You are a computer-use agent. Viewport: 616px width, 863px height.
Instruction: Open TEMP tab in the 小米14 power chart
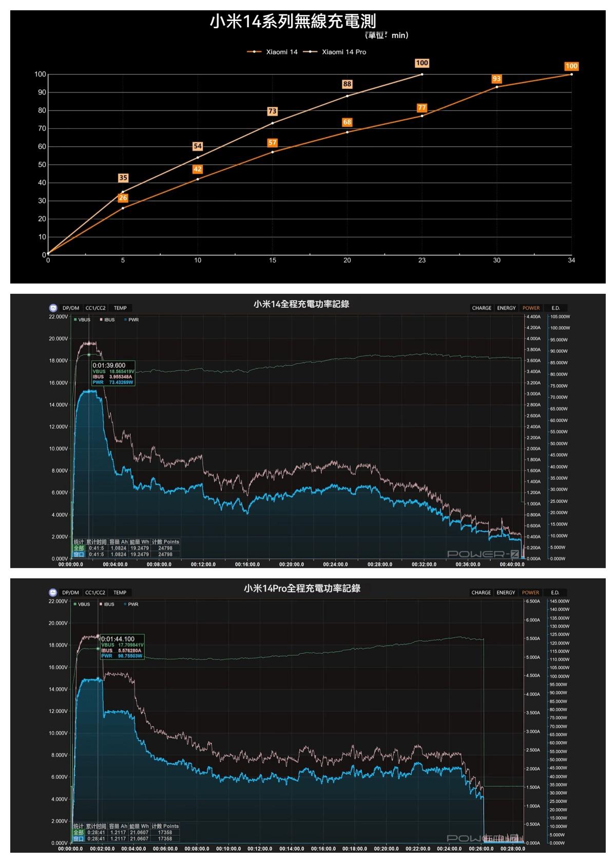120,308
